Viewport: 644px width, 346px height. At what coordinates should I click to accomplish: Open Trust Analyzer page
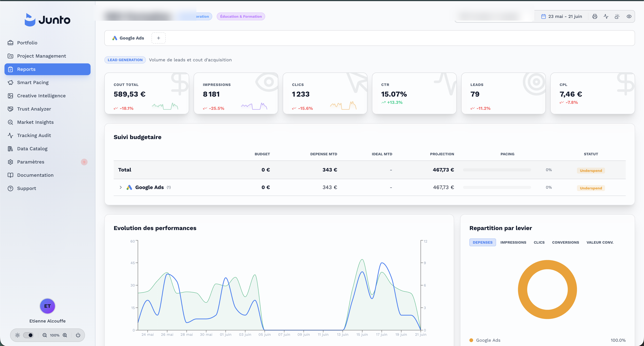48,109
